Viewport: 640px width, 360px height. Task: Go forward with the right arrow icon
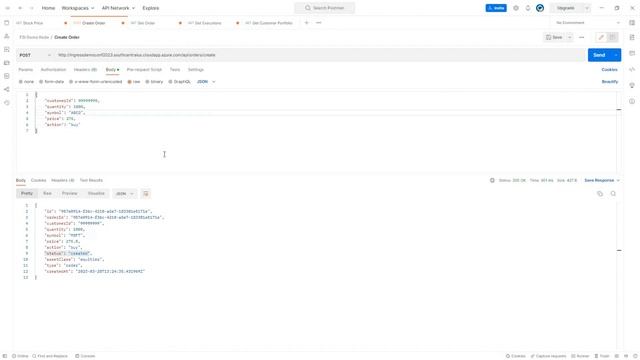(31, 8)
